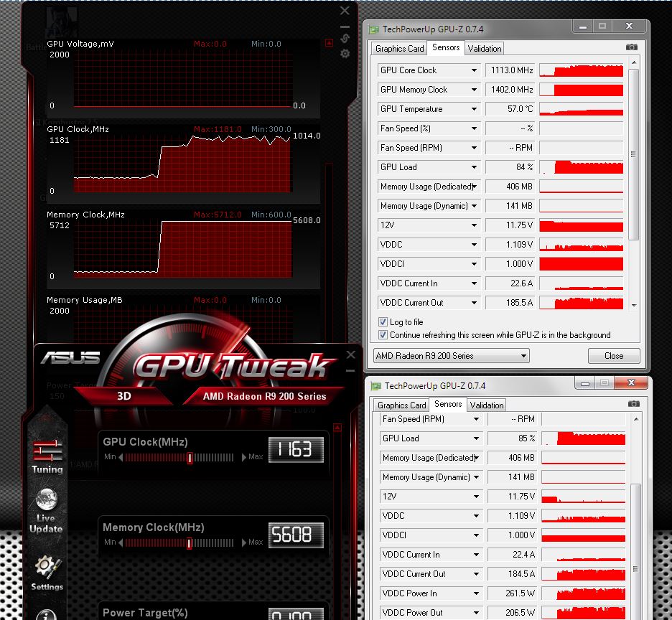Click GPU-Z app icon in upper title bar

374,29
